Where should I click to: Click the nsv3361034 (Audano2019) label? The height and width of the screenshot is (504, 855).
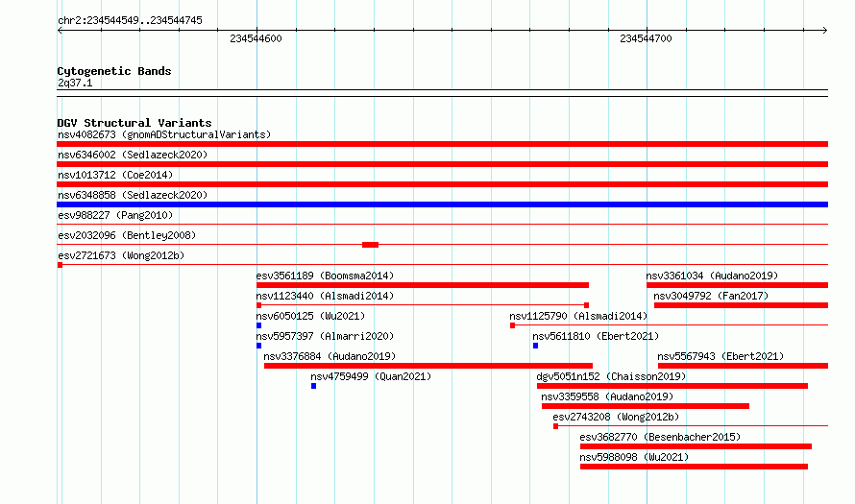point(713,276)
